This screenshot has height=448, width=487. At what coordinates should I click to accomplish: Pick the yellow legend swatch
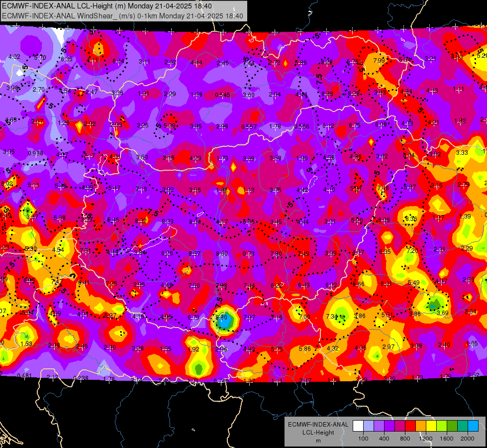pyautogui.click(x=431, y=426)
